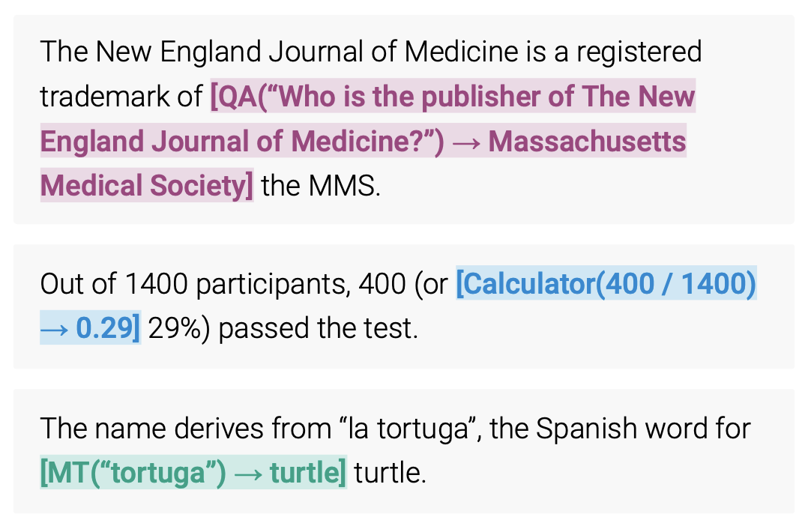Click the purple "[QA(" opening token
Image resolution: width=808 pixels, height=532 pixels.
coord(234,97)
